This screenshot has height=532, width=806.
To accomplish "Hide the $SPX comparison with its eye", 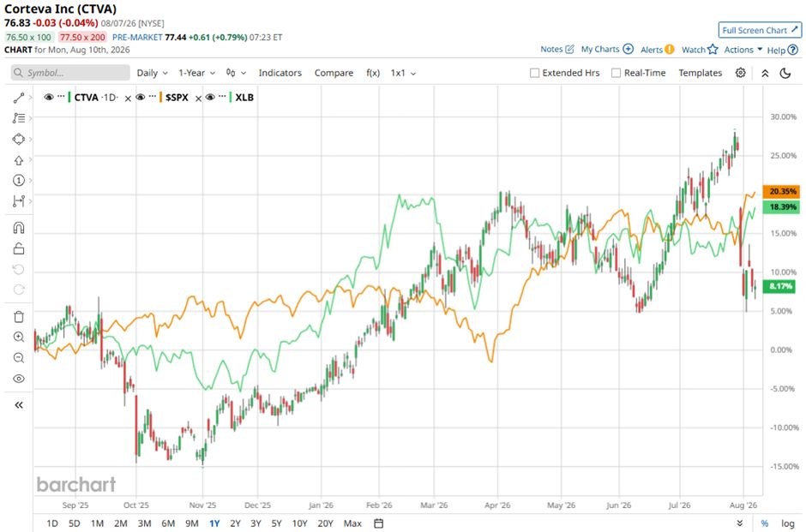I will tap(141, 97).
